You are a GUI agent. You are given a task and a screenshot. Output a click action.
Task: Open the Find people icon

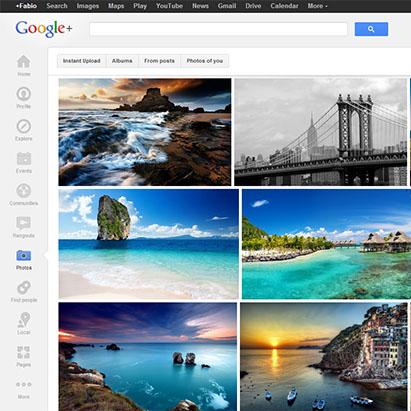(x=24, y=287)
